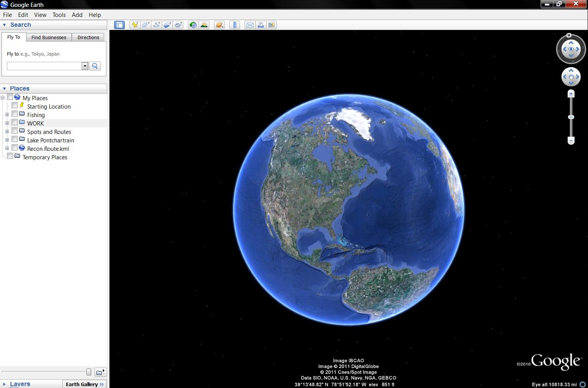Check the Fishing folder checkbox
The height and width of the screenshot is (388, 588).
click(x=15, y=114)
